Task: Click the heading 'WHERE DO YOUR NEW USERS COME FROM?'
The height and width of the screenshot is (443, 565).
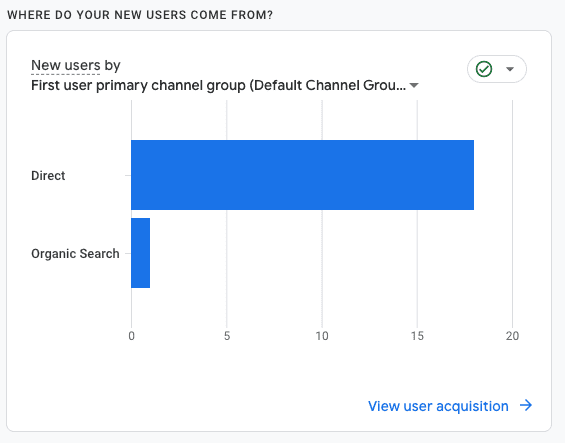Action: tap(140, 15)
